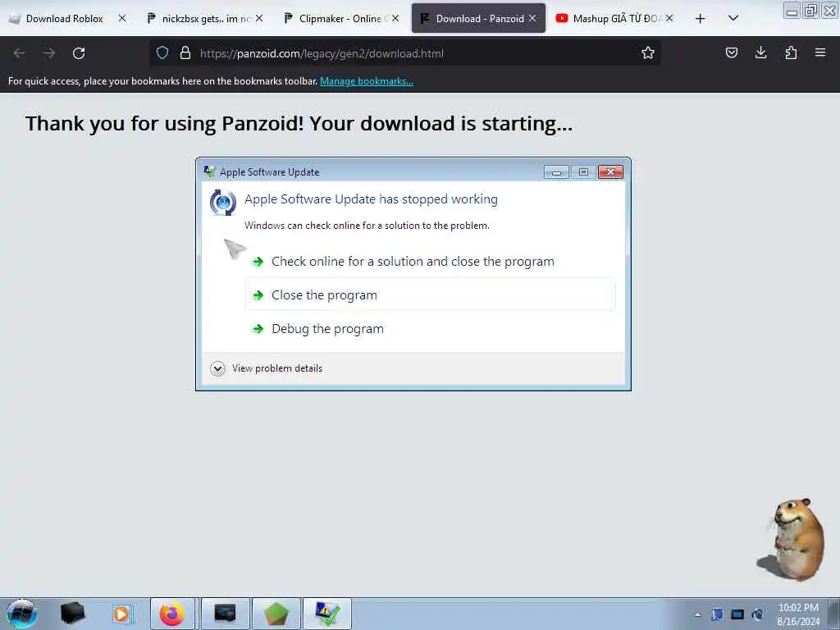Viewport: 840px width, 630px height.
Task: Show hidden system tray icons
Action: tap(697, 614)
